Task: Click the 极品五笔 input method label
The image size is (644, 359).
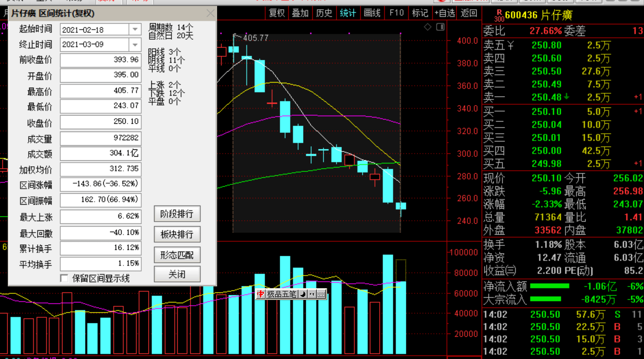Action: pyautogui.click(x=282, y=294)
